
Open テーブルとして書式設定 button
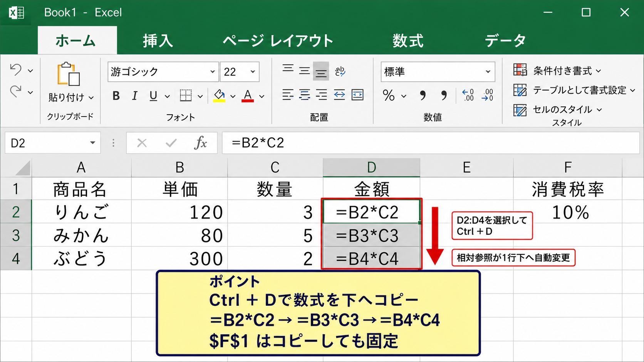pyautogui.click(x=574, y=90)
